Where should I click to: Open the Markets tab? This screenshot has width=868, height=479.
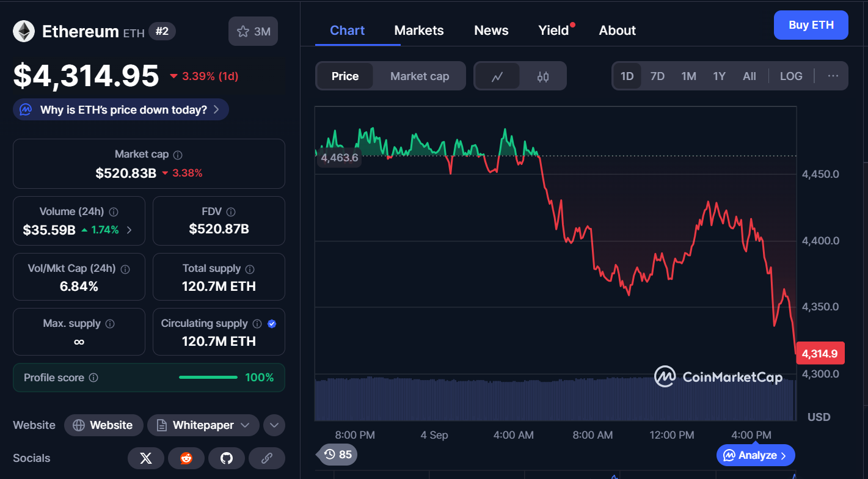click(x=419, y=31)
